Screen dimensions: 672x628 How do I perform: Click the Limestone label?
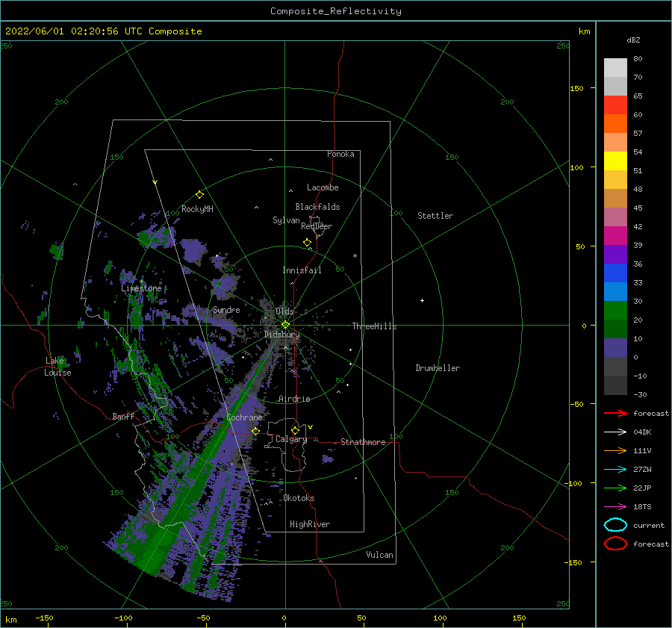(141, 288)
